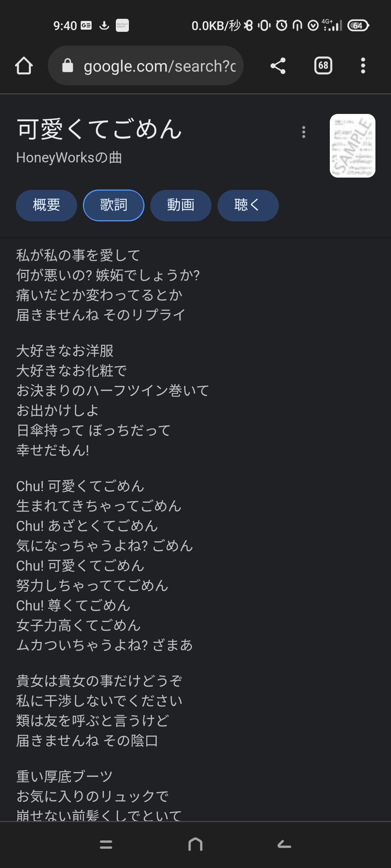Open the tab switcher showing 68

(323, 66)
